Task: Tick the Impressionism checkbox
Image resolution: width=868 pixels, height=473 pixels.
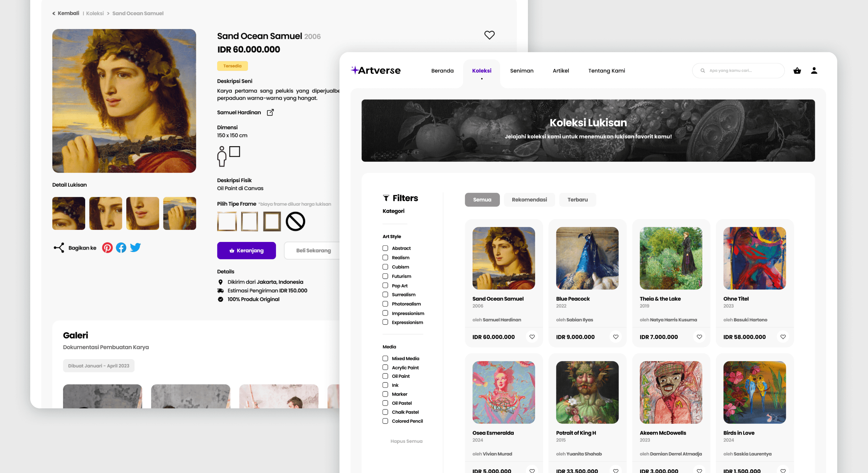Action: (x=385, y=313)
